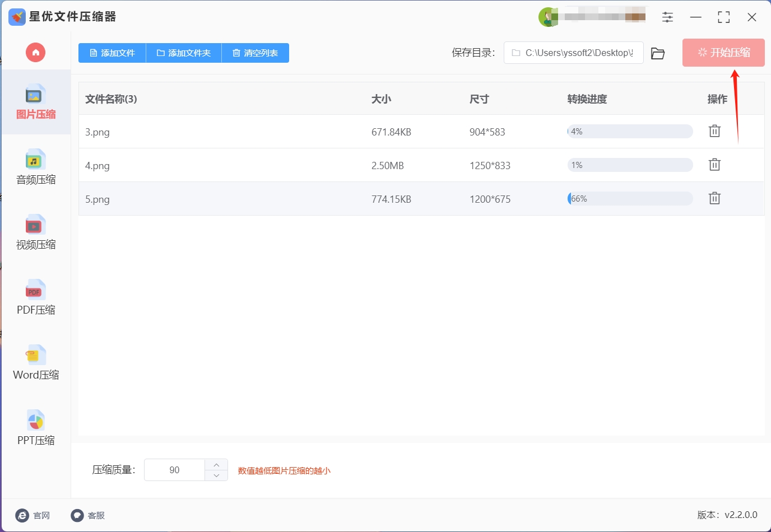Click the 1200*675 dimension cell
Image resolution: width=771 pixels, height=532 pixels.
(490, 199)
